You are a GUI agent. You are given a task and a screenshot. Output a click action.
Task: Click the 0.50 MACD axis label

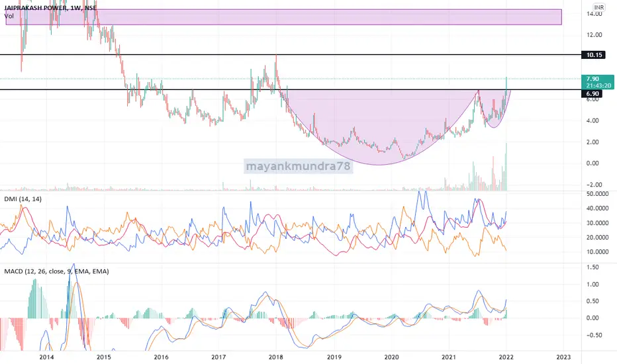click(x=593, y=301)
